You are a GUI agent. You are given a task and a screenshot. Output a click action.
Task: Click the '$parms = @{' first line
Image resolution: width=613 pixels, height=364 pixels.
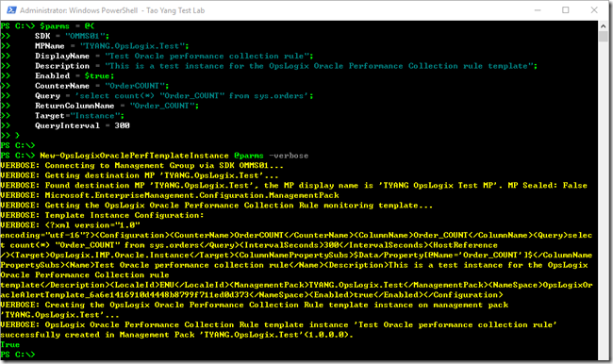click(x=47, y=26)
